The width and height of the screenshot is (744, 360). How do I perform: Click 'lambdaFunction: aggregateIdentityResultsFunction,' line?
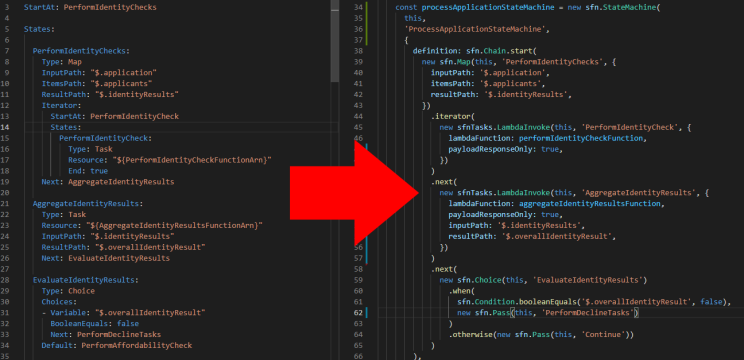click(x=556, y=204)
